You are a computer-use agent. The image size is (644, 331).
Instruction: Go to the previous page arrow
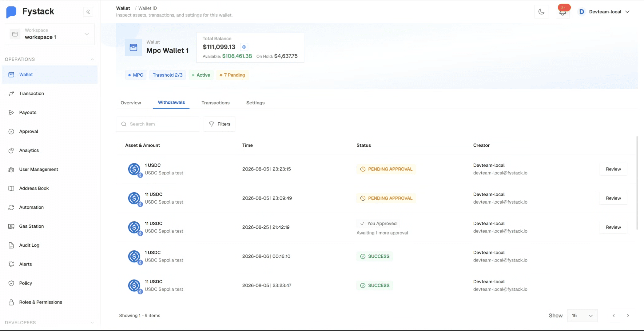pos(614,316)
